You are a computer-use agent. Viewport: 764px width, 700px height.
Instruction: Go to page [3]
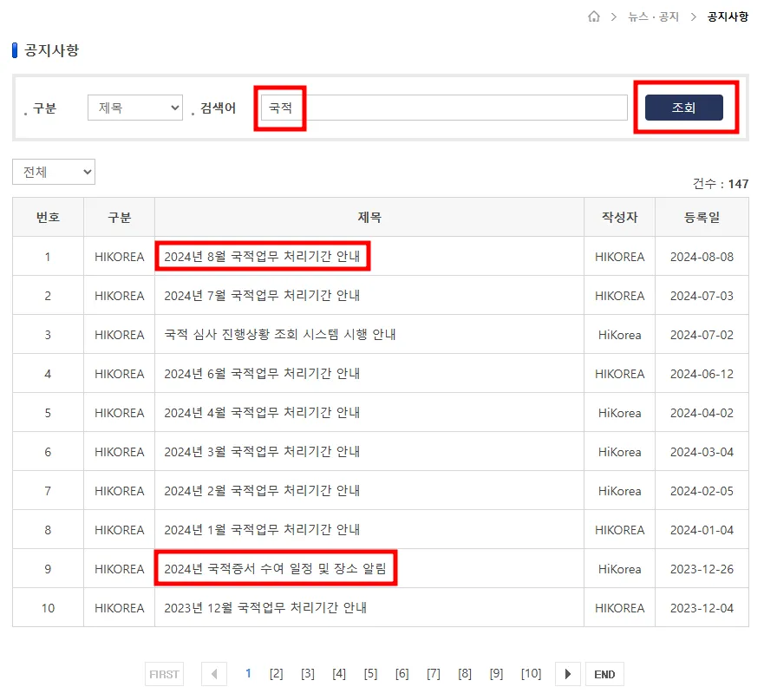tap(308, 674)
